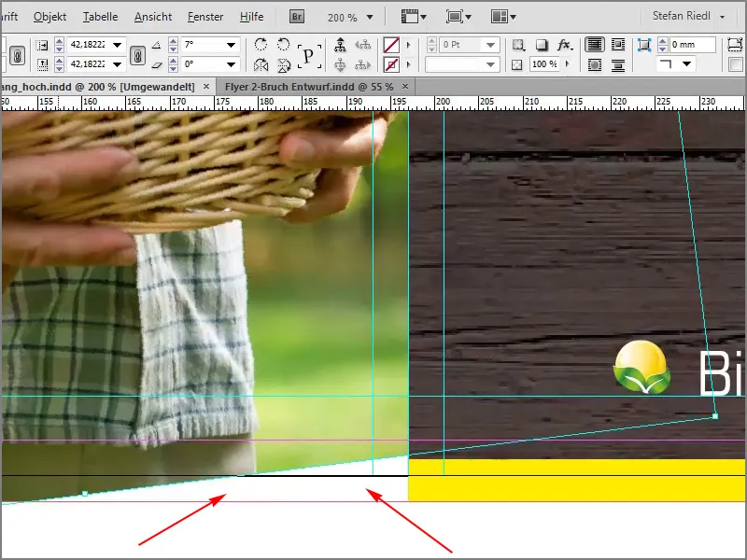Open the Stefan Riedl workspace switcher
Screen dimensions: 747x560
[x=688, y=16]
